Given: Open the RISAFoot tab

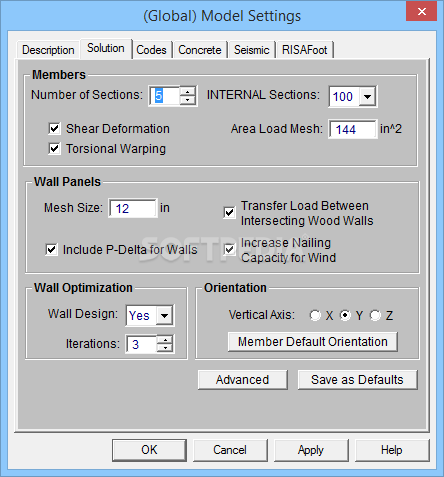Looking at the screenshot, I should click(x=304, y=50).
